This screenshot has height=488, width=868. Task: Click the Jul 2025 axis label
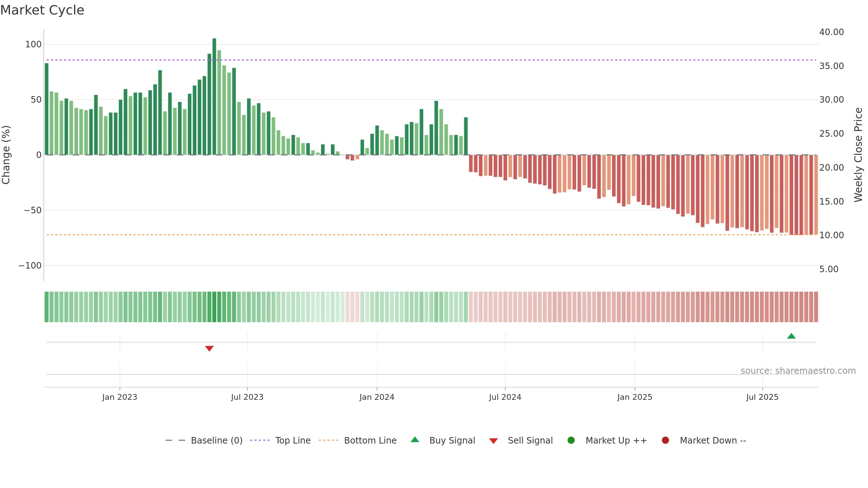[x=762, y=397]
